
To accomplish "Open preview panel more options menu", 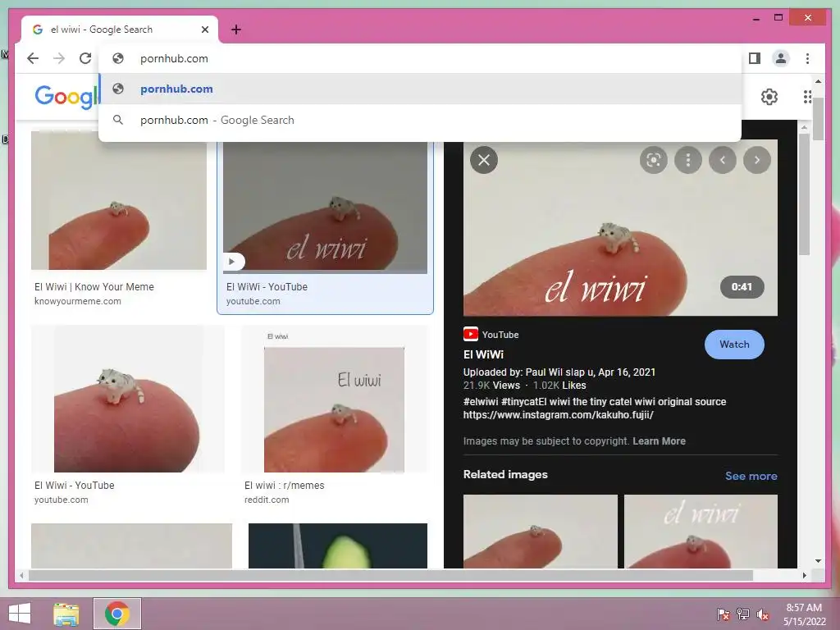I will (688, 160).
